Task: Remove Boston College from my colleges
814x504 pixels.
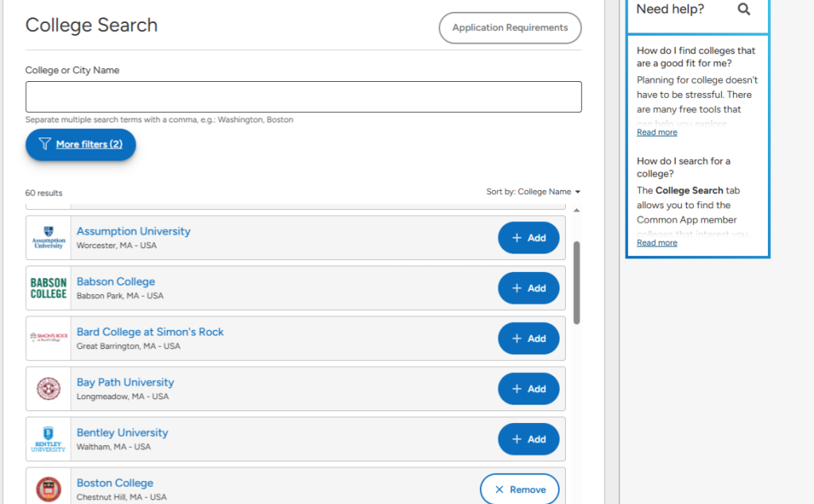Action: 520,489
